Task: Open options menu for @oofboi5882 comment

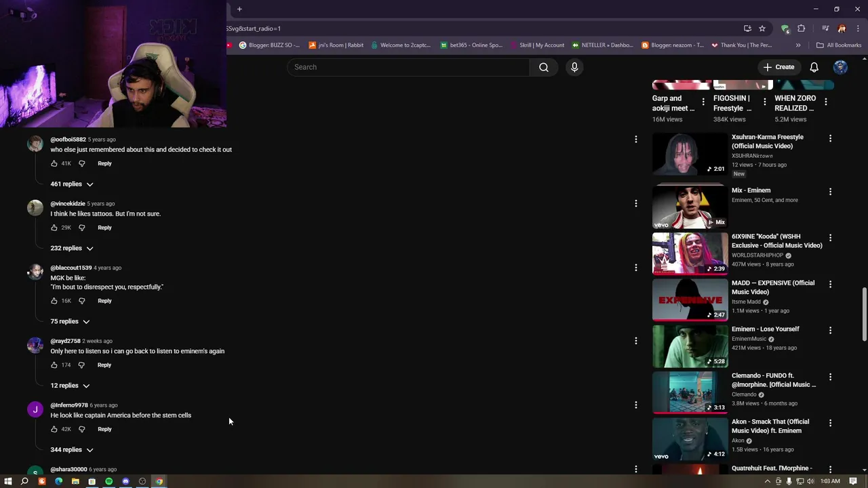Action: [x=636, y=139]
